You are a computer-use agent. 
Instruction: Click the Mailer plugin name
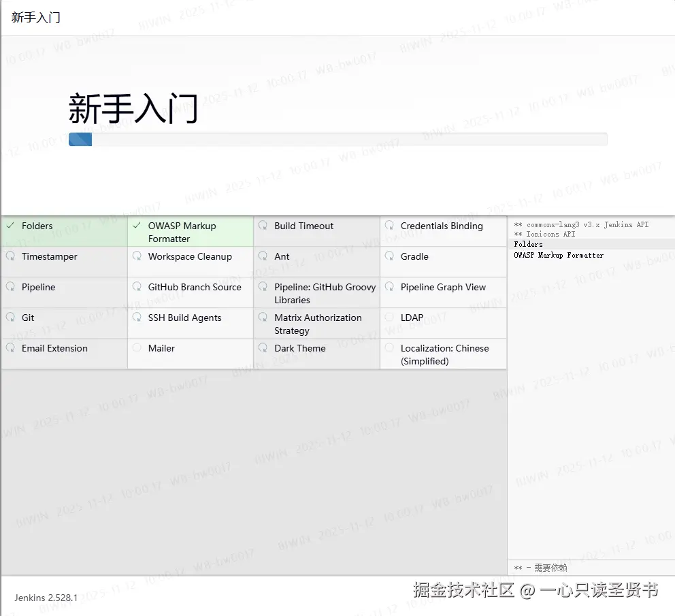pyautogui.click(x=161, y=348)
